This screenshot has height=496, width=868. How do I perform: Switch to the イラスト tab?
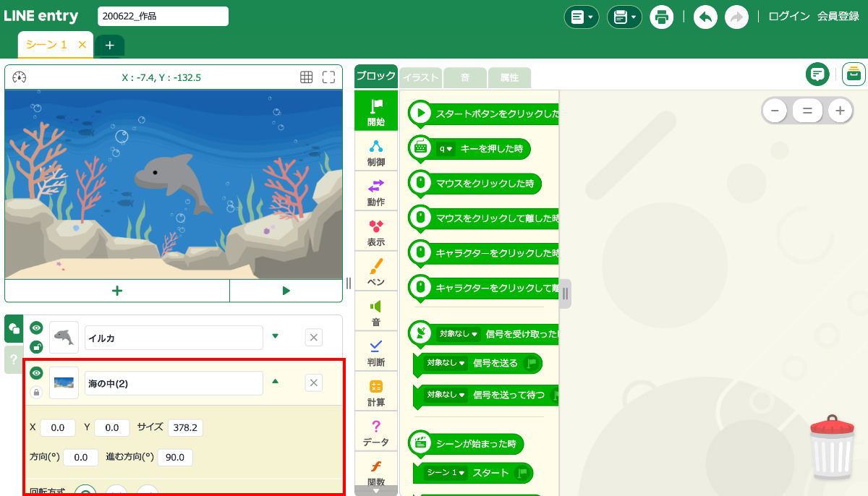pos(420,78)
